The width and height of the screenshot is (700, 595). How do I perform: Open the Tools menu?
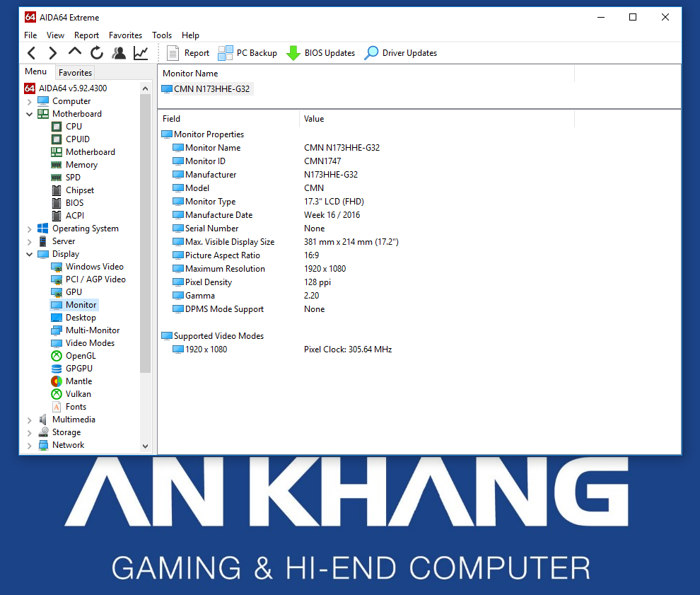click(162, 35)
